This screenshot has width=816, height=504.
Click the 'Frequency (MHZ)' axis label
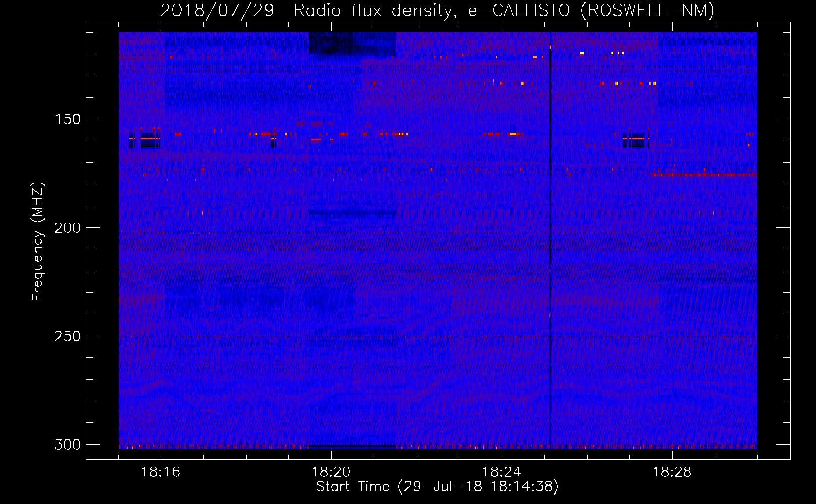click(x=38, y=241)
